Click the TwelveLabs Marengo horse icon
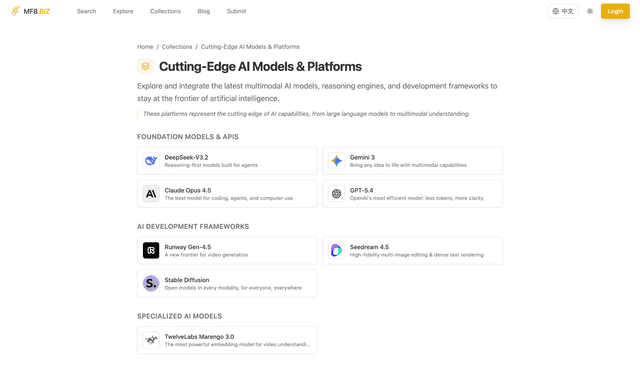This screenshot has width=640, height=365. pyautogui.click(x=151, y=340)
